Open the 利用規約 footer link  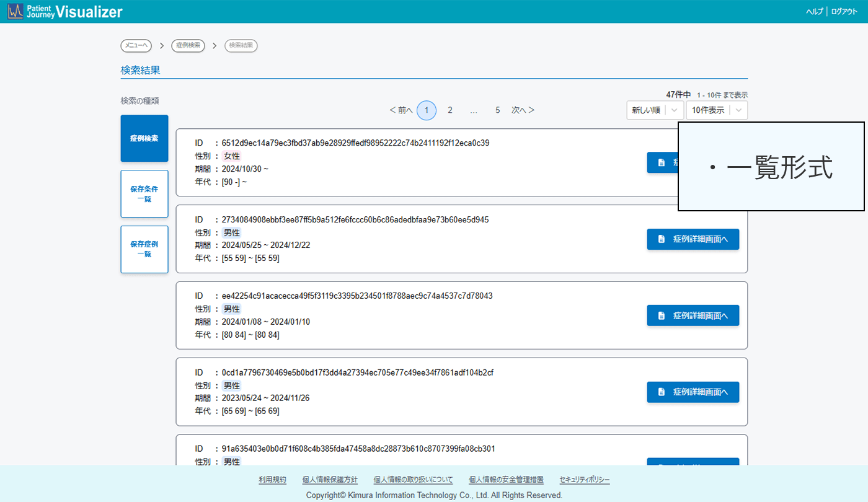click(272, 480)
